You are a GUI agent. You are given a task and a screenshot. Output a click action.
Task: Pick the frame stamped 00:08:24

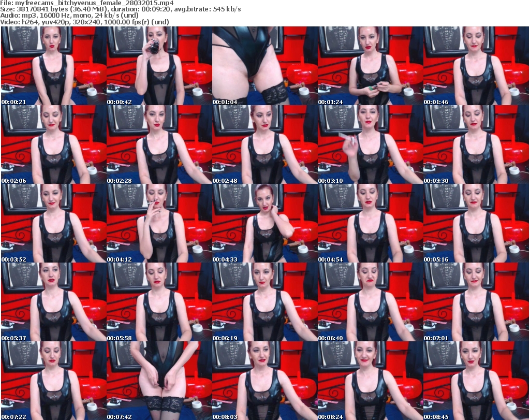click(x=371, y=381)
